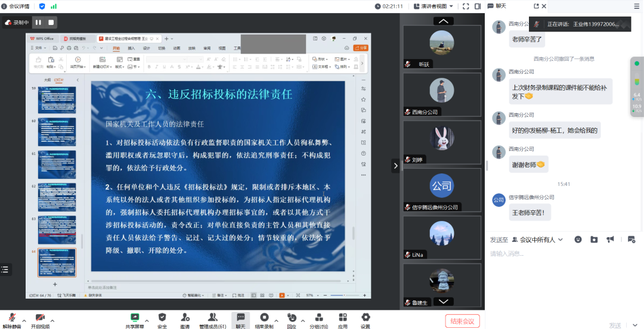Open the emoji picker in chat
Screen dimensions: 644x329
point(578,240)
